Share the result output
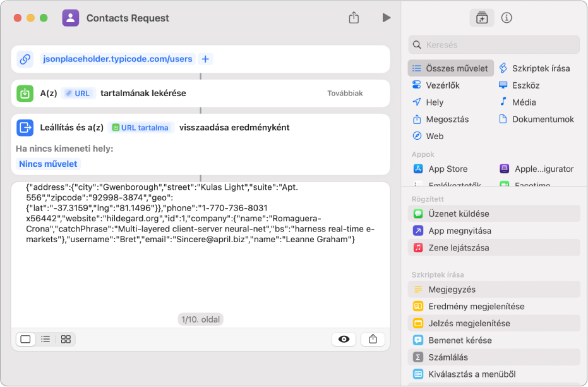The image size is (588, 387). tap(373, 339)
